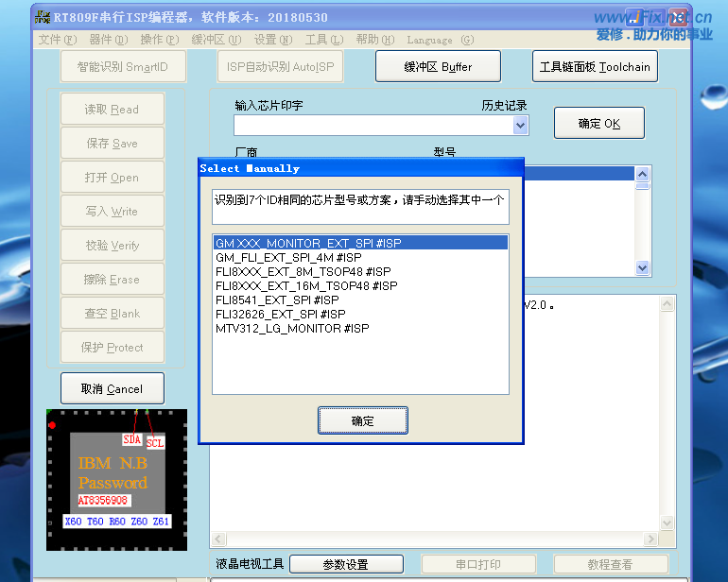Open the 文件(F) menu
This screenshot has height=582, width=728.
coord(58,40)
